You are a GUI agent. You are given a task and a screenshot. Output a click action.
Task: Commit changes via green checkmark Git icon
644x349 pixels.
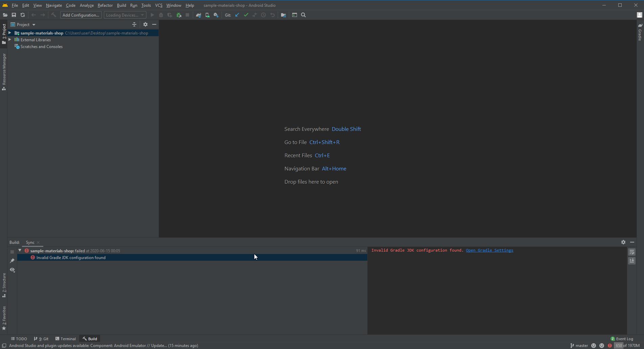(x=246, y=15)
